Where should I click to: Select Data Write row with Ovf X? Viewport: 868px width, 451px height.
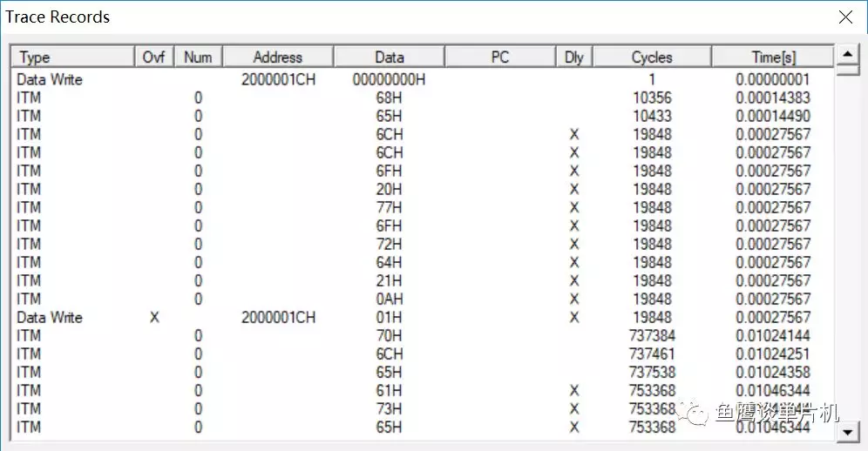tap(422, 318)
